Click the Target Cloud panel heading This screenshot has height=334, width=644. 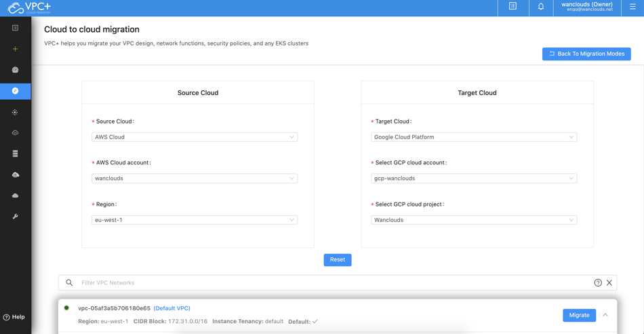pos(477,93)
